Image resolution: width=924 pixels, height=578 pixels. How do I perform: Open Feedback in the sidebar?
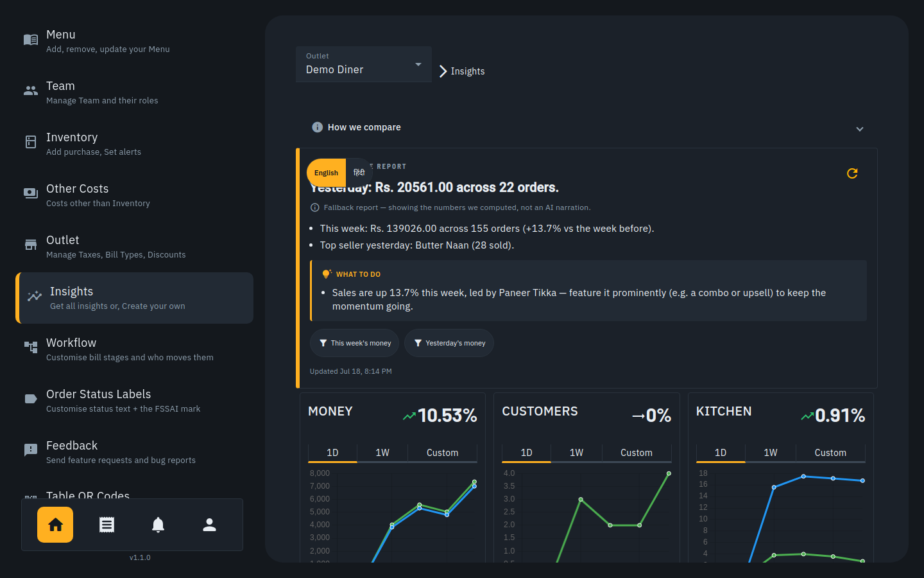(134, 452)
